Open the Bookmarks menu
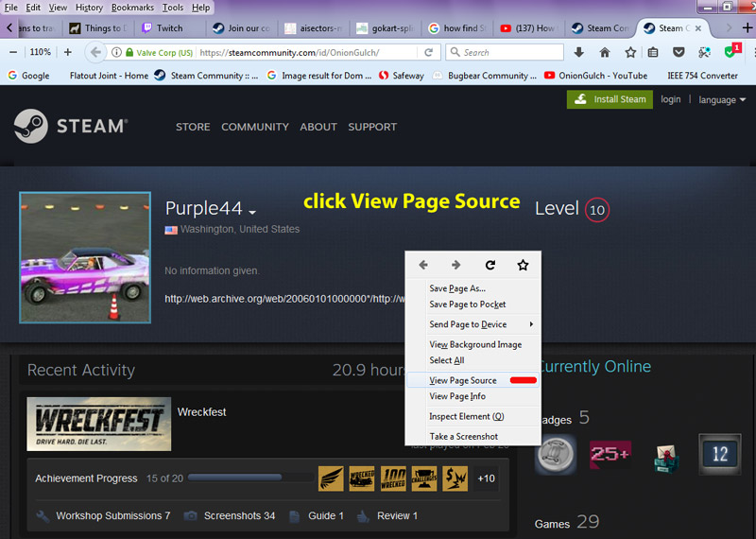This screenshot has width=756, height=539. click(x=132, y=8)
